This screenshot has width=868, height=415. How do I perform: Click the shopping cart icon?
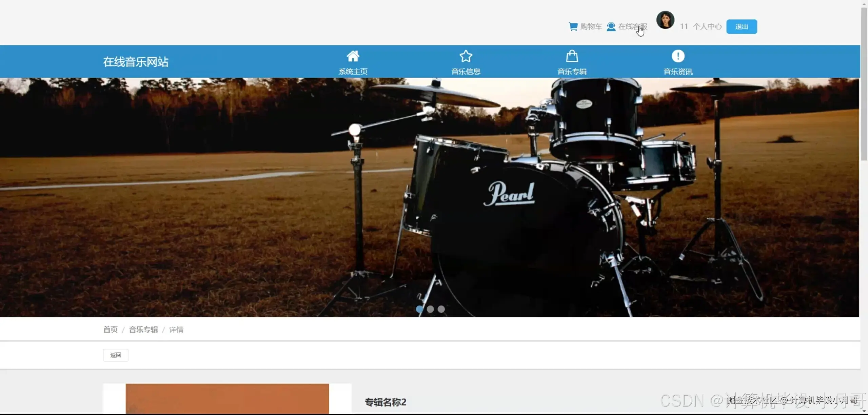[573, 26]
